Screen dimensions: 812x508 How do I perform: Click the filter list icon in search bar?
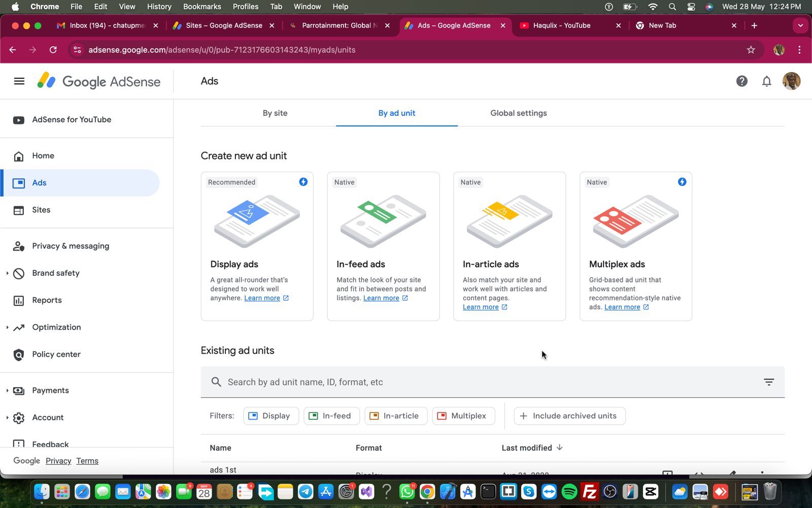(x=768, y=382)
